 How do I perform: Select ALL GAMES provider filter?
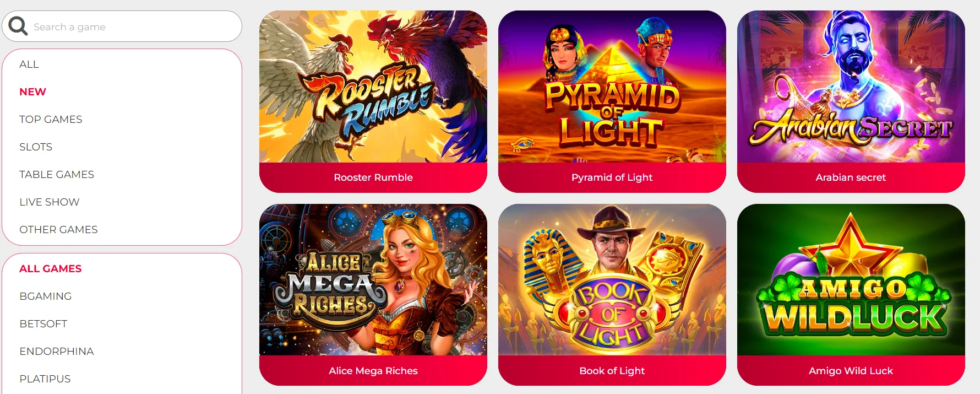click(x=51, y=269)
